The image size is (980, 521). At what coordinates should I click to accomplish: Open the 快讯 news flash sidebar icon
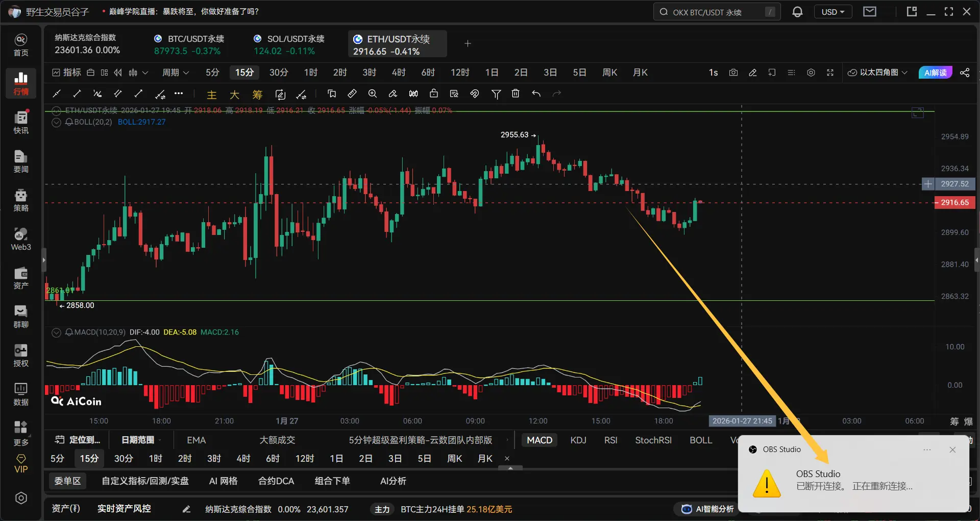point(21,123)
